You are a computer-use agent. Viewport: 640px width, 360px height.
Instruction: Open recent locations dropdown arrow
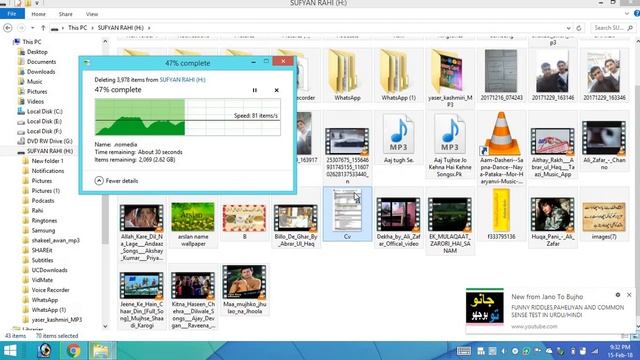click(33, 28)
